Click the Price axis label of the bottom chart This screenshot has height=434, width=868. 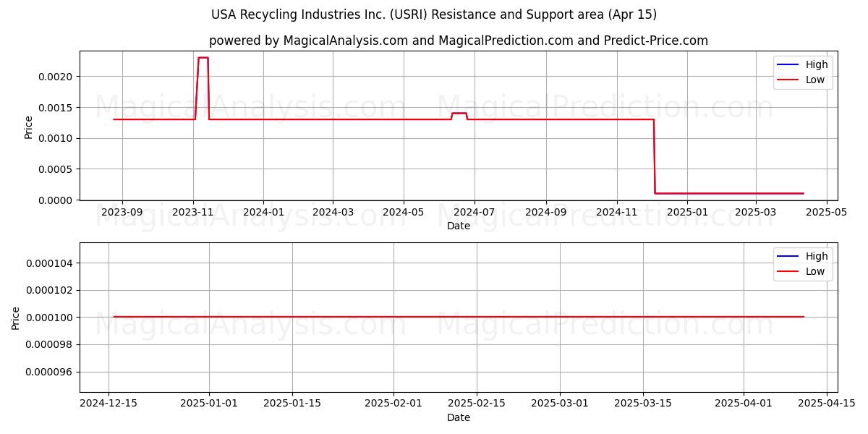[x=16, y=318]
